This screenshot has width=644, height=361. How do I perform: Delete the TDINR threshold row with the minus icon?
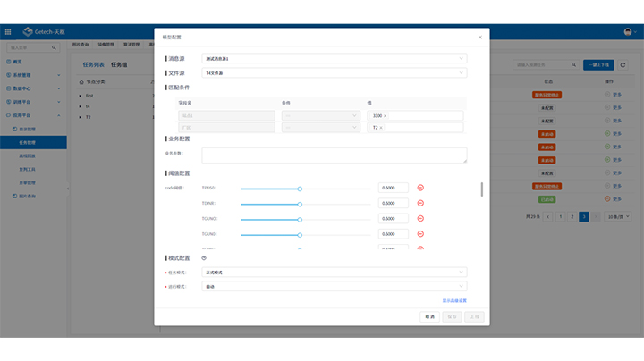(x=420, y=203)
